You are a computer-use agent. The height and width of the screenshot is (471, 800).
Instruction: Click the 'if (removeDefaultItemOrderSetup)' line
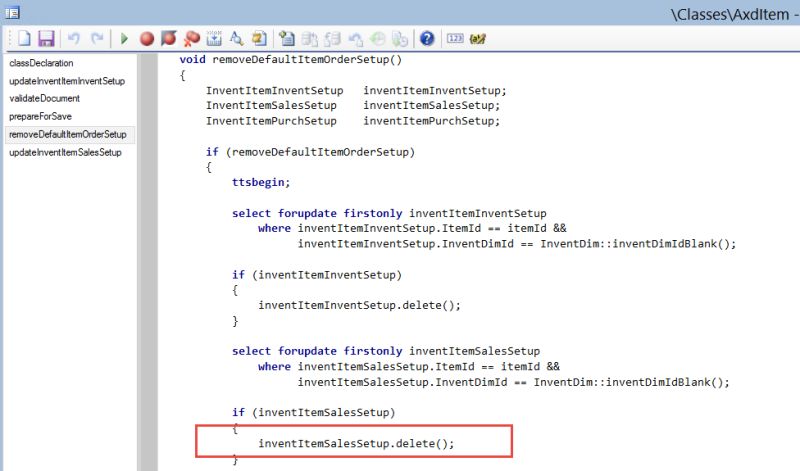click(310, 152)
